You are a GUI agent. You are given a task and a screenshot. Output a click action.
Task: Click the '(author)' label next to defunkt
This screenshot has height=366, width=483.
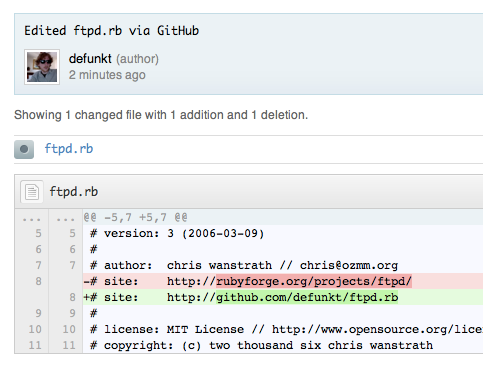point(137,59)
